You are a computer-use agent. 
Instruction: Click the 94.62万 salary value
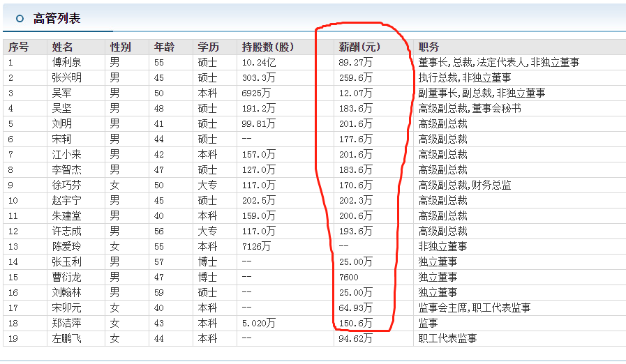pyautogui.click(x=356, y=339)
